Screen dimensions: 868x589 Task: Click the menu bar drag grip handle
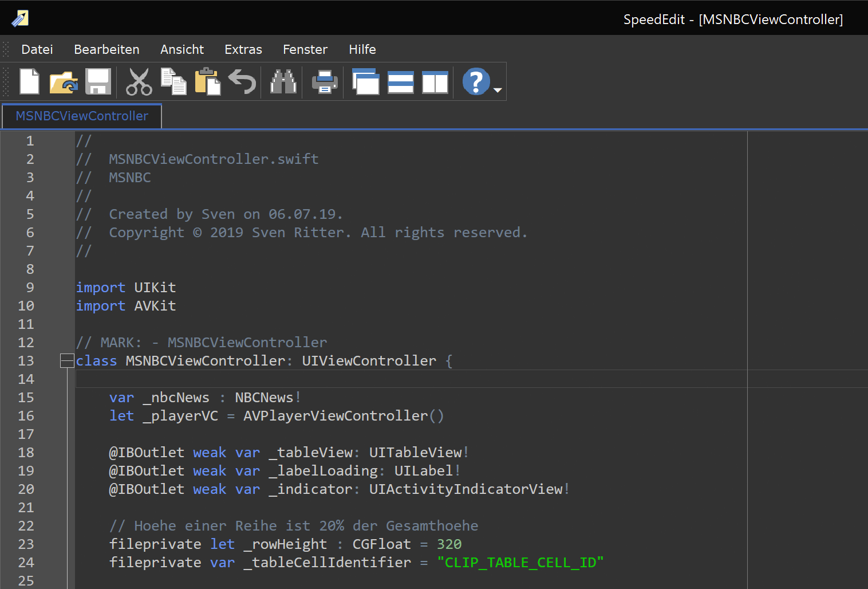6,49
